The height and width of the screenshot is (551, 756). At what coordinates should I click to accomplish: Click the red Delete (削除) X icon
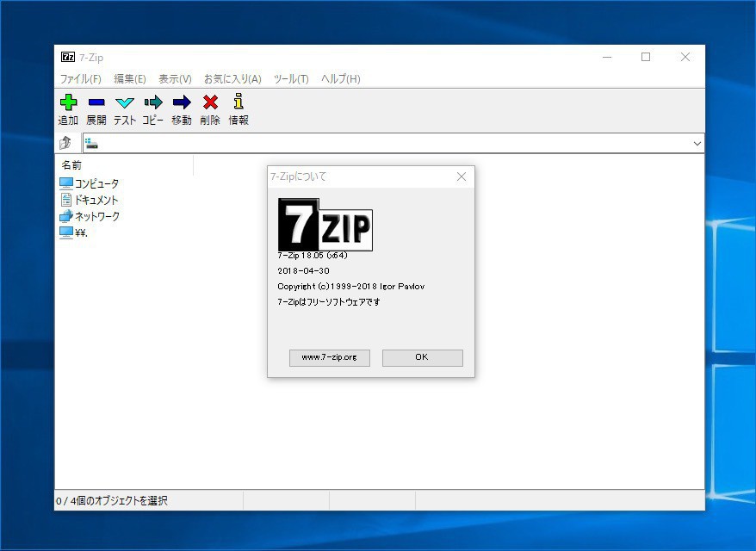(210, 102)
